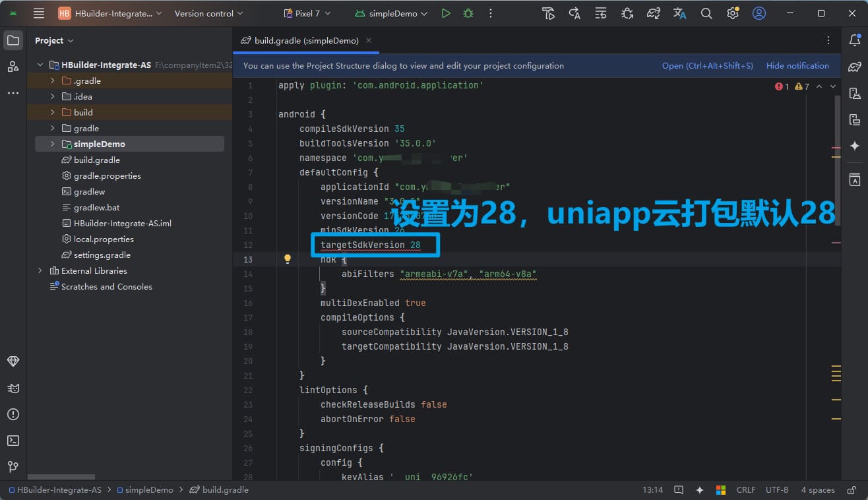The image size is (868, 500).
Task: Click the CRLF line separator indicator
Action: point(746,490)
